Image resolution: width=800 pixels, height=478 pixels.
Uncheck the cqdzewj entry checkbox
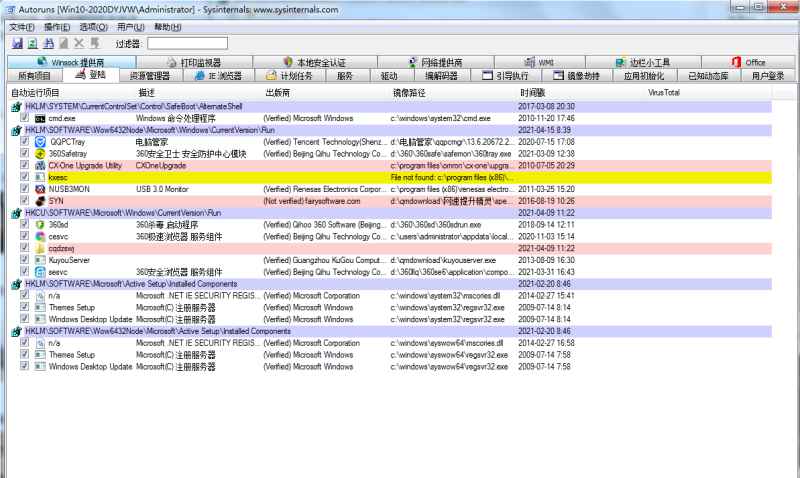(24, 248)
